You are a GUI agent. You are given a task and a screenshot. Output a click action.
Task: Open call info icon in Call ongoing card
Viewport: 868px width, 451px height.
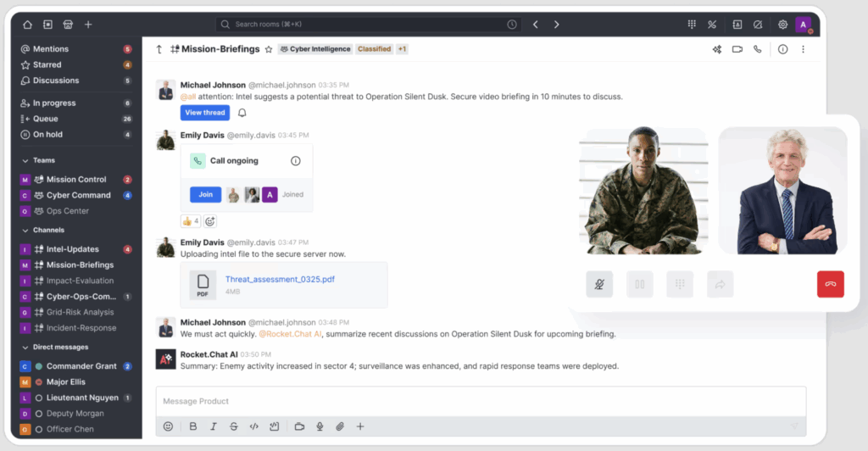pos(296,161)
